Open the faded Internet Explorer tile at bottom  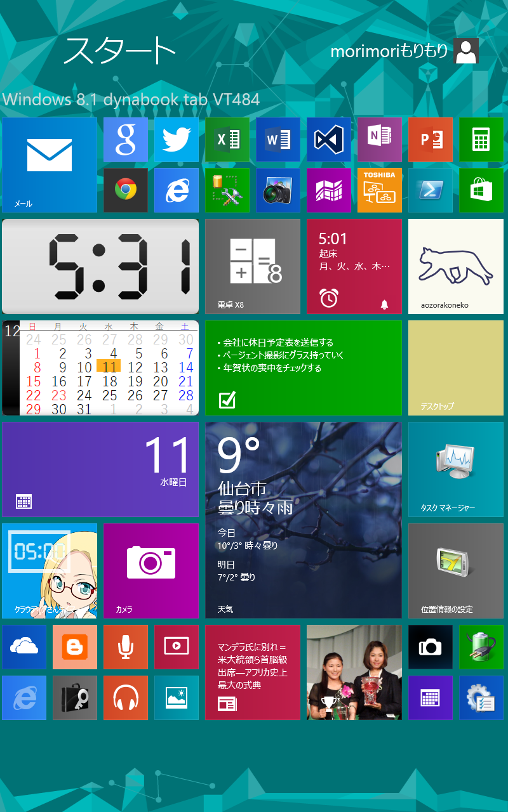pyautogui.click(x=24, y=698)
